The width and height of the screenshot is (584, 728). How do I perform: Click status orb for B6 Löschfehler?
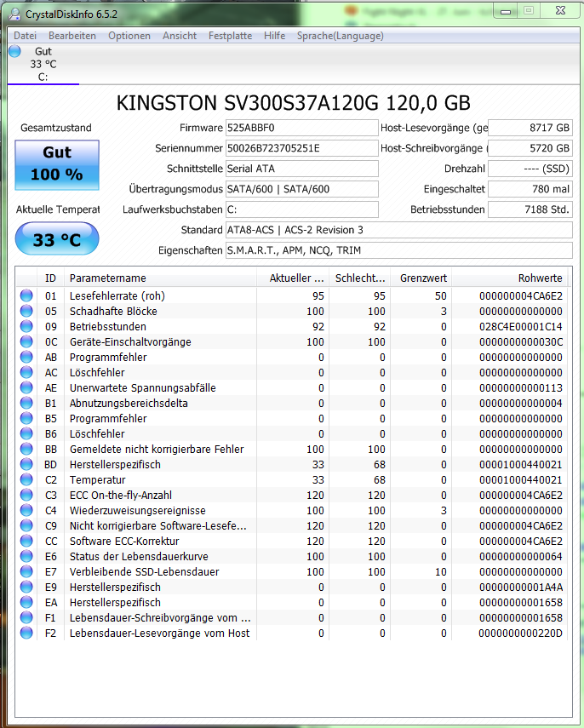26,433
